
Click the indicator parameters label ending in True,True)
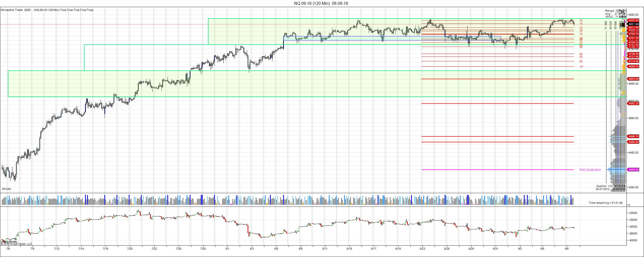(63, 10)
